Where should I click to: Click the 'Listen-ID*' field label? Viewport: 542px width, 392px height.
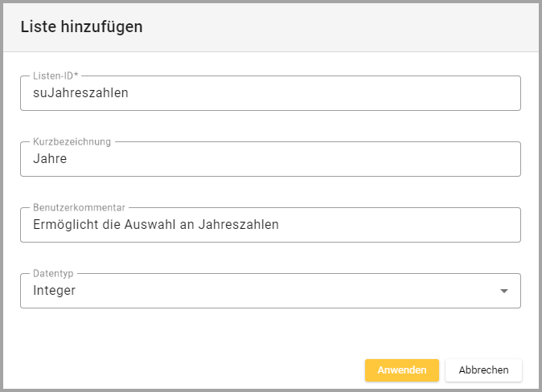point(55,76)
